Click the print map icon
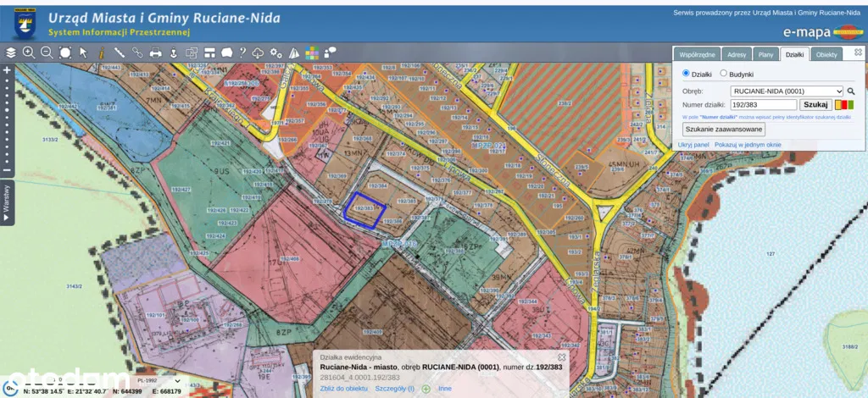This screenshot has height=398, width=868. pos(155,53)
